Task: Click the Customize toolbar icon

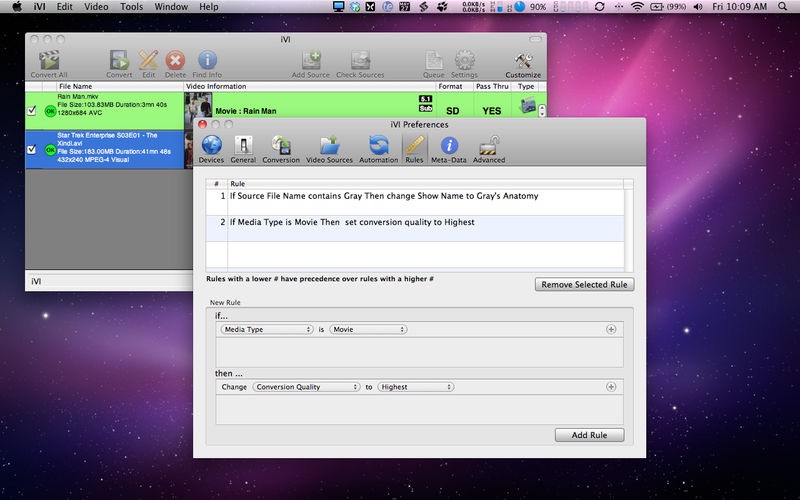Action: tap(523, 64)
